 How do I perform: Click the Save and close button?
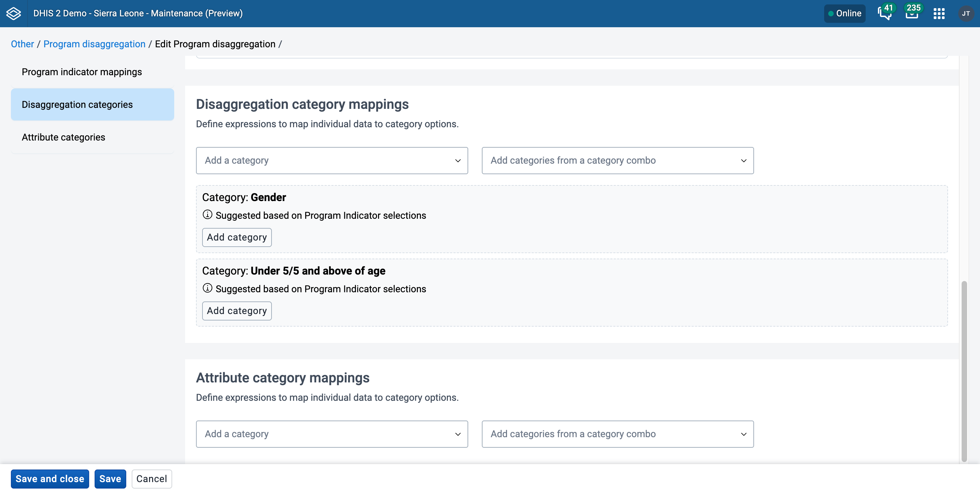click(x=50, y=479)
